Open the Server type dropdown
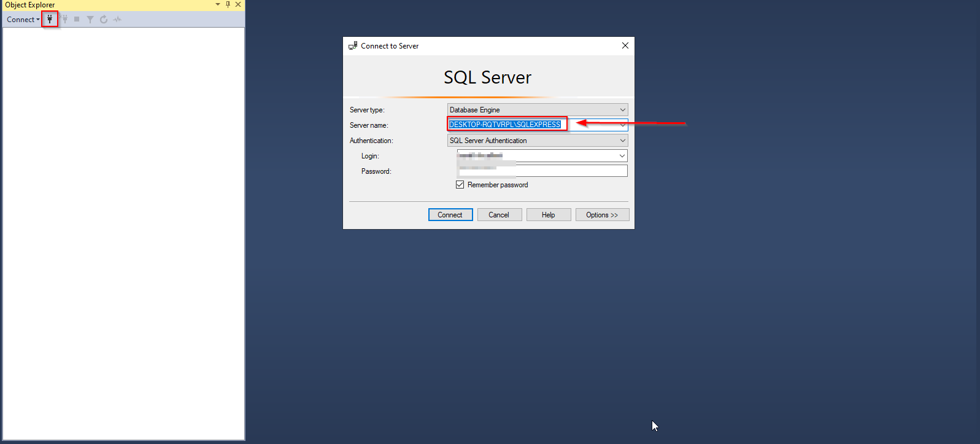980x444 pixels. (x=538, y=109)
